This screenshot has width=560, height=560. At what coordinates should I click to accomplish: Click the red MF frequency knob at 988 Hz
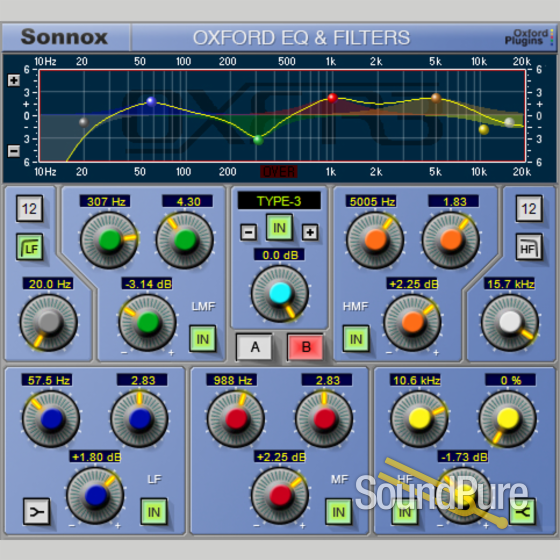coord(236,419)
